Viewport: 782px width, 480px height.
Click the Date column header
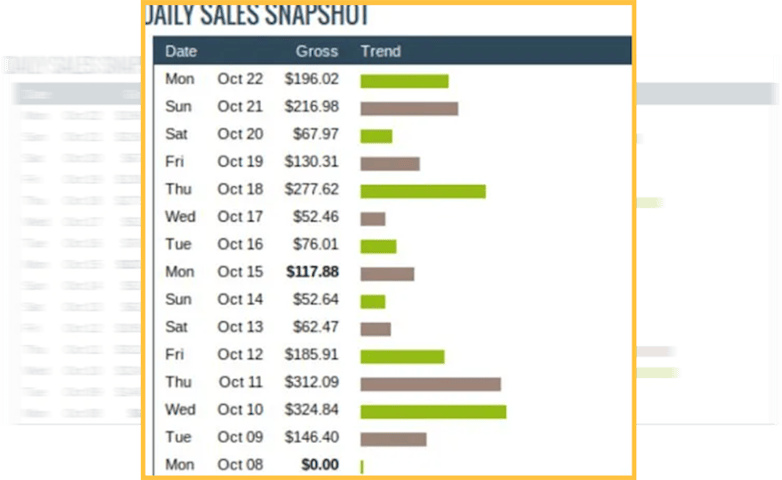click(x=181, y=51)
